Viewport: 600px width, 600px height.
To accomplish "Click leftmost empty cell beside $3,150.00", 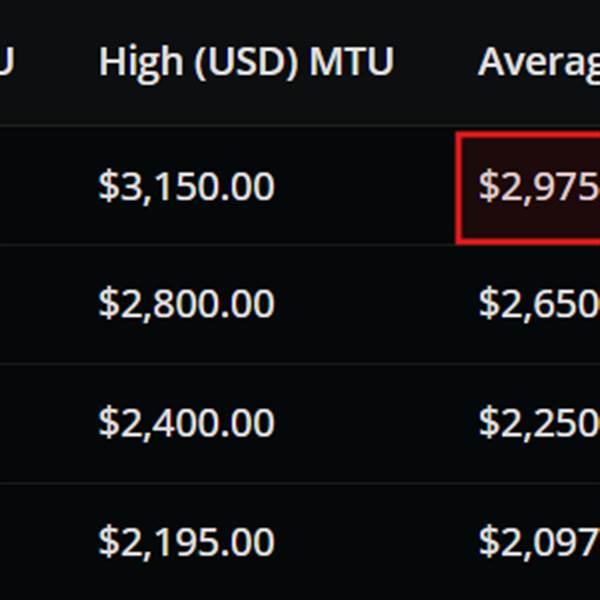I will 35,186.
